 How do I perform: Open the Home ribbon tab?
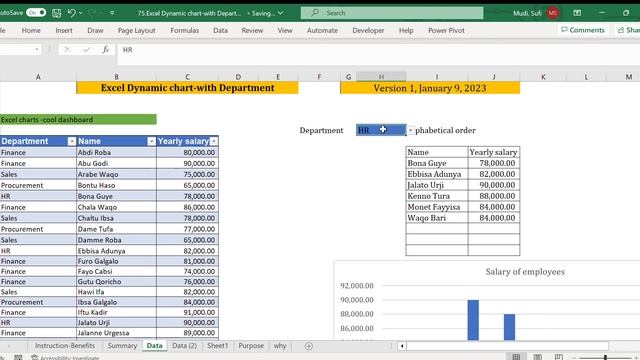[31, 30]
